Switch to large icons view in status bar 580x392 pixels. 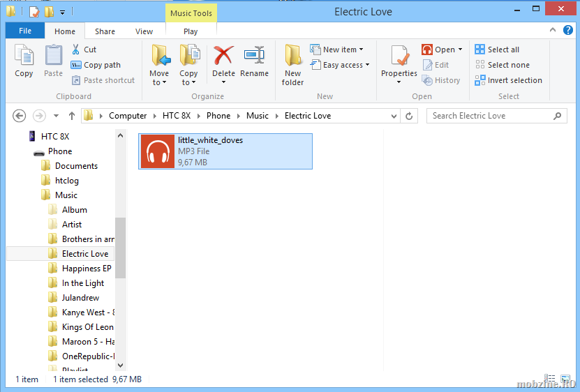point(565,379)
